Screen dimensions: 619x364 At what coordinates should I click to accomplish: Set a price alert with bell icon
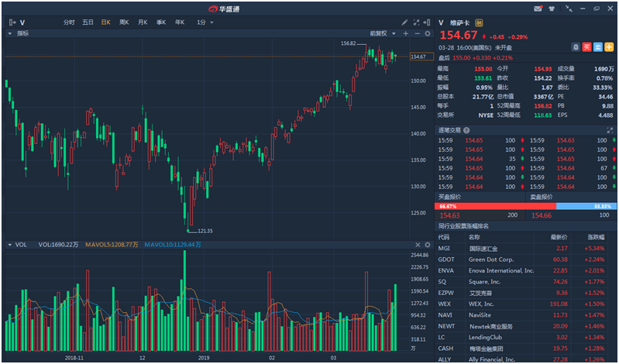click(x=576, y=47)
